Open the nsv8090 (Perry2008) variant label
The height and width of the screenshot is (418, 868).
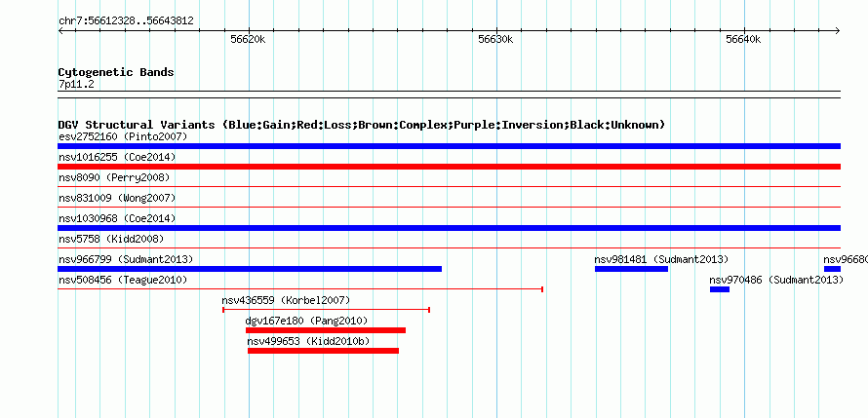114,177
